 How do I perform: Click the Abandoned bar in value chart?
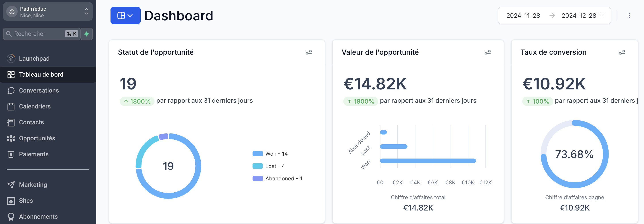384,132
